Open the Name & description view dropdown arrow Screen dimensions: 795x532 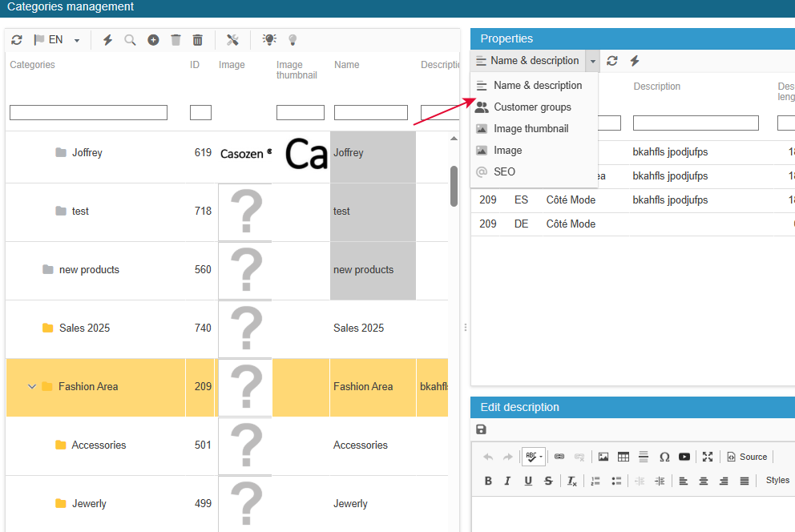coord(592,62)
